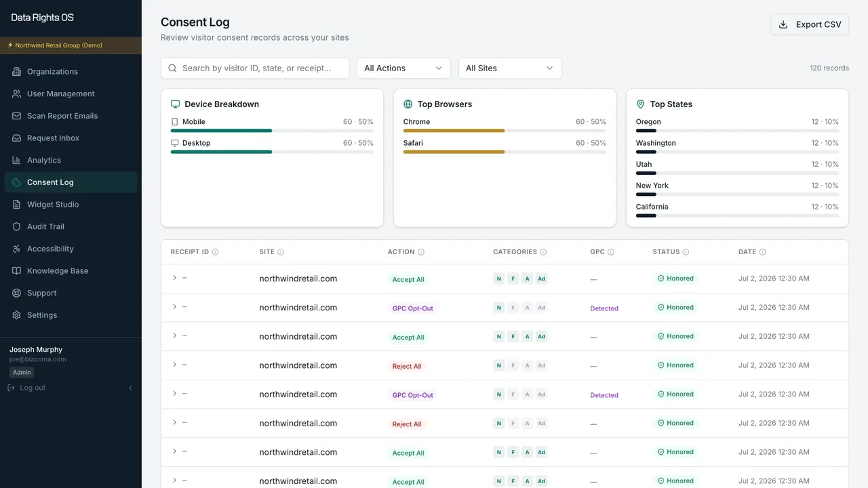The image size is (868, 488).
Task: Open Widget Studio
Action: coord(71,205)
